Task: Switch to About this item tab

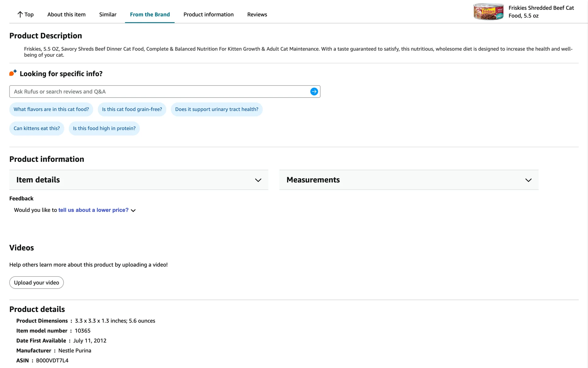Action: pos(66,14)
